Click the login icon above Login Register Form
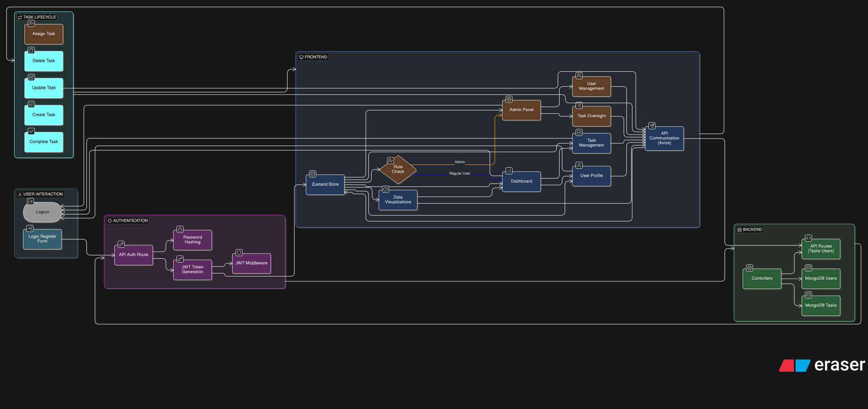The width and height of the screenshot is (868, 409). coord(30,228)
